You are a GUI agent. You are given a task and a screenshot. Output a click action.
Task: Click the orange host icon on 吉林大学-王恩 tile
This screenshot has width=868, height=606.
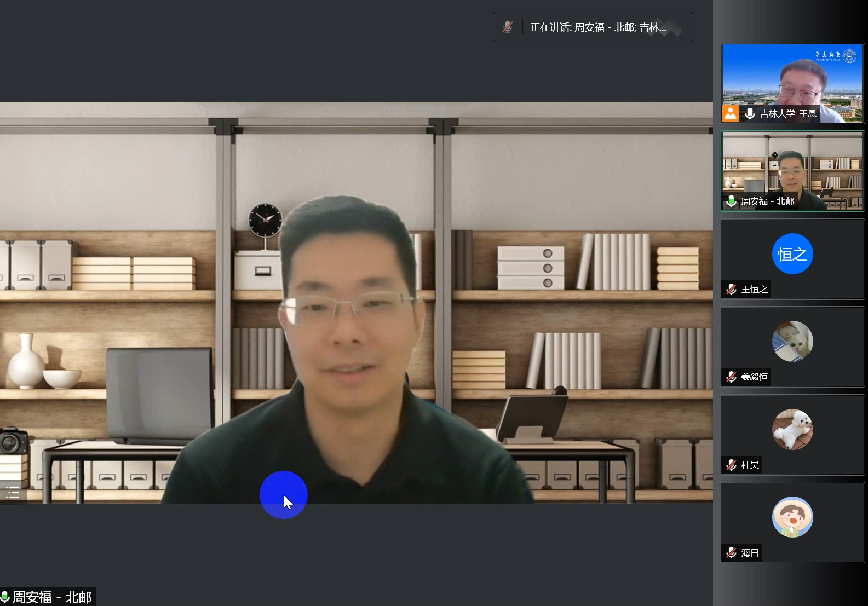pos(731,113)
